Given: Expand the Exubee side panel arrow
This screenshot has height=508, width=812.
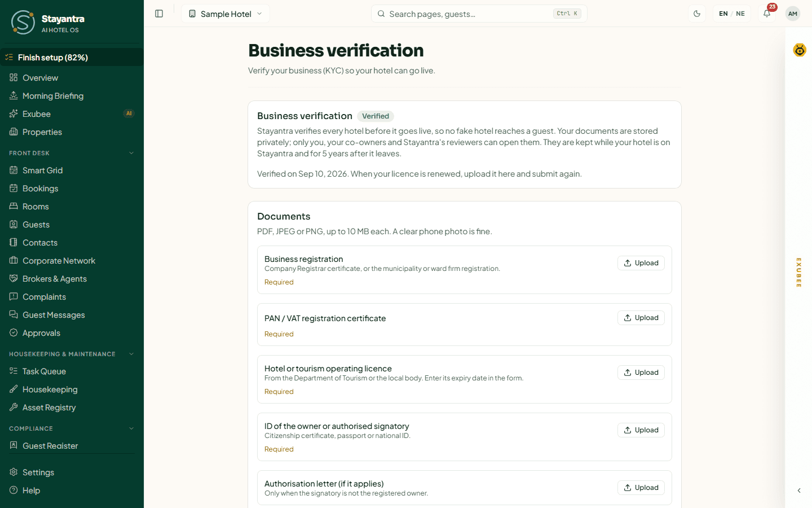Looking at the screenshot, I should pyautogui.click(x=799, y=491).
